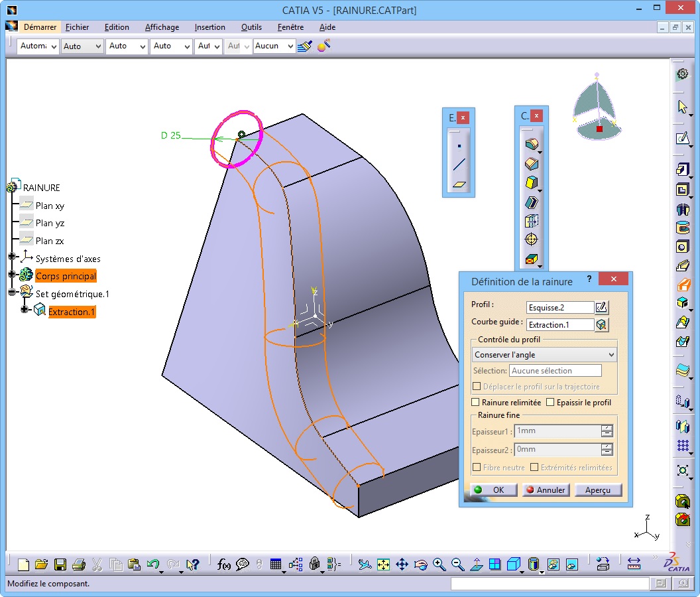Click the New document icon
The height and width of the screenshot is (597, 700).
coord(23,564)
